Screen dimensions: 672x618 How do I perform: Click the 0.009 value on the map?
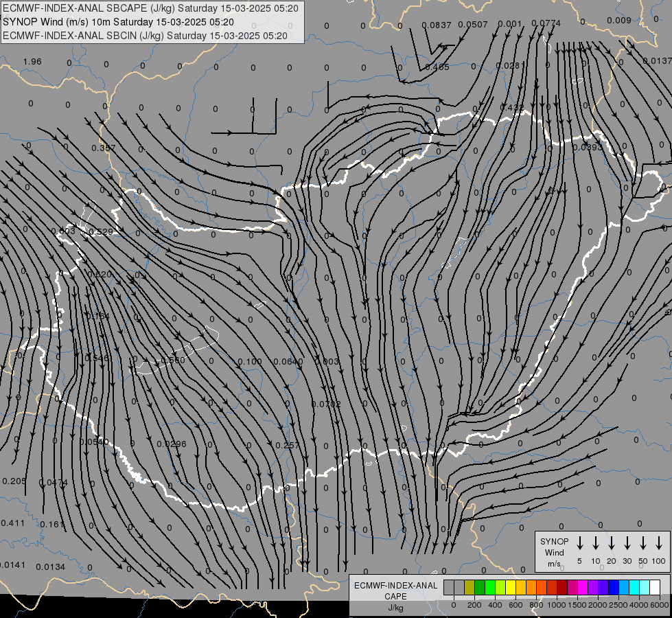pyautogui.click(x=619, y=20)
